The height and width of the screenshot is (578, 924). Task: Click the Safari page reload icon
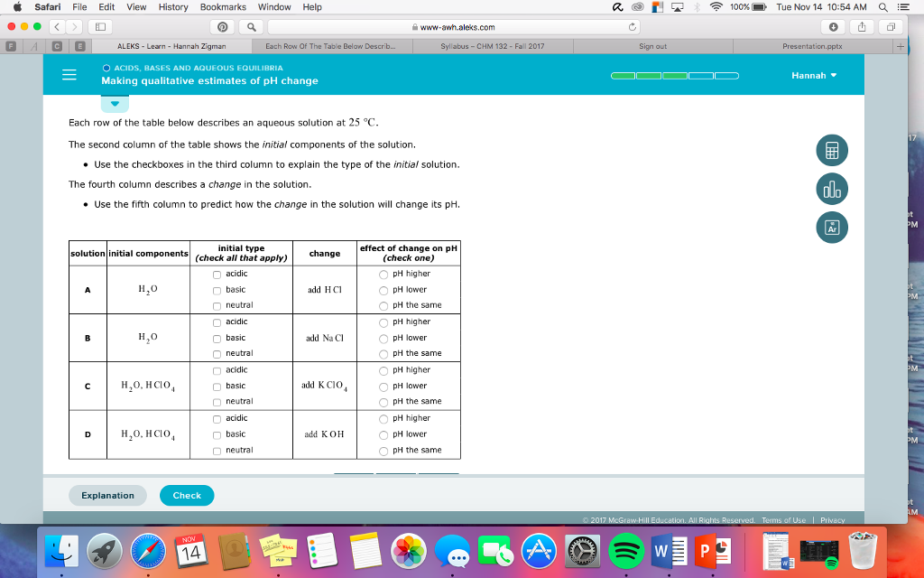633,27
